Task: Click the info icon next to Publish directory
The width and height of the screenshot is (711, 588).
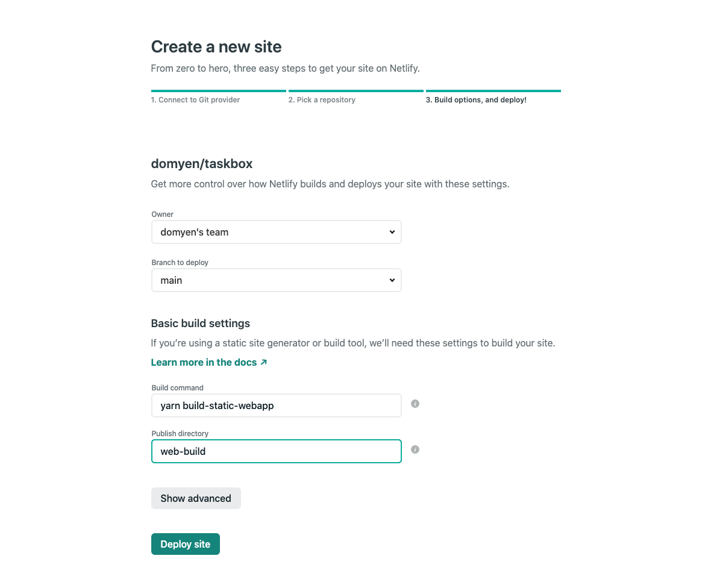Action: tap(415, 449)
